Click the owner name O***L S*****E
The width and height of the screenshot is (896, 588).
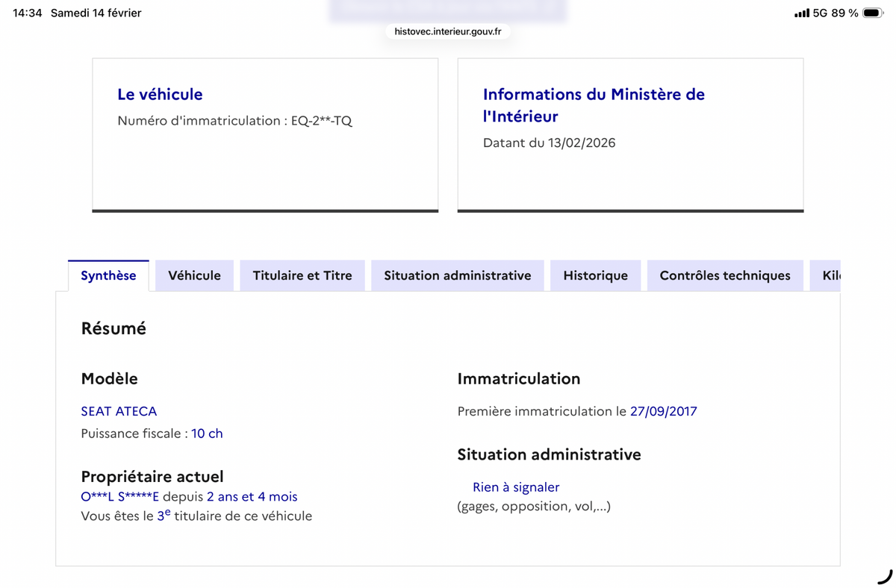coord(119,496)
